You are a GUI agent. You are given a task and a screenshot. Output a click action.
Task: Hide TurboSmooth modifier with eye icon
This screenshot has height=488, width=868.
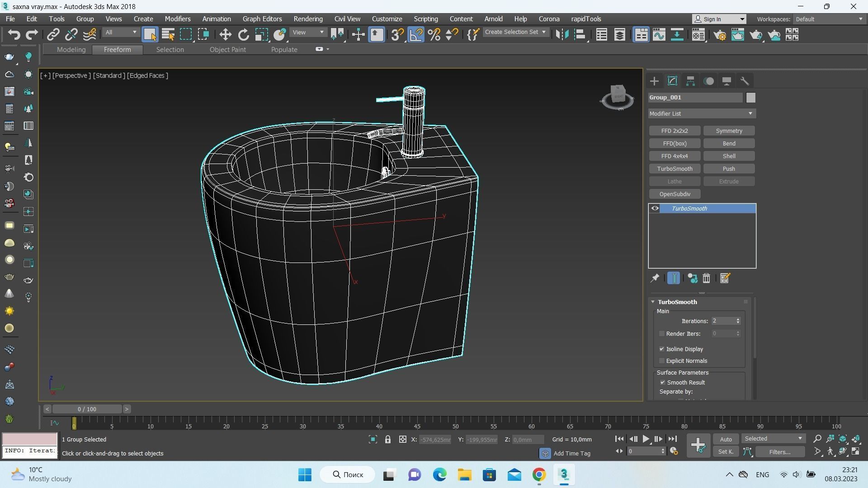[x=655, y=208]
